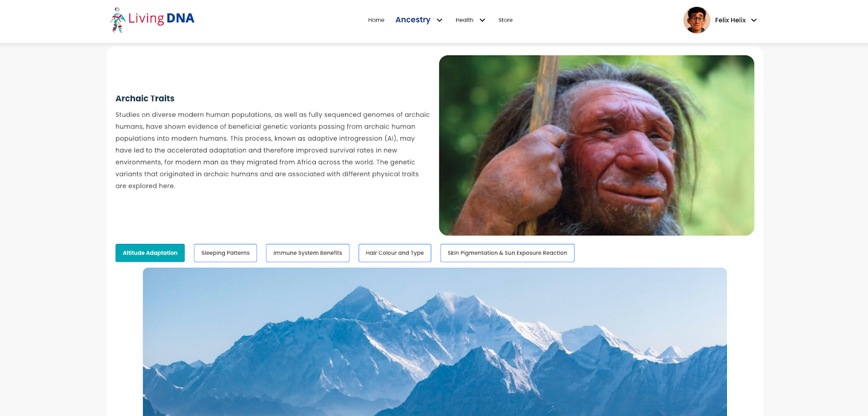Click Felix Helix profile avatar

pyautogui.click(x=697, y=20)
